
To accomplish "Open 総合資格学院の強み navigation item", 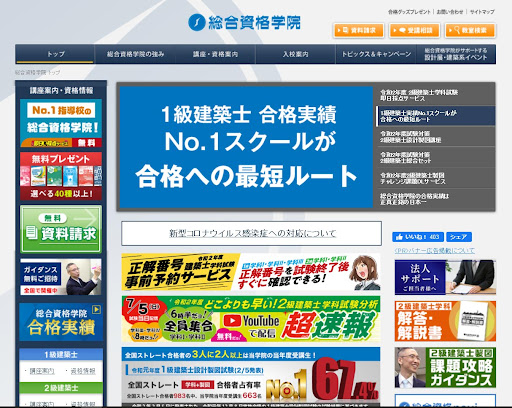I will (x=135, y=54).
